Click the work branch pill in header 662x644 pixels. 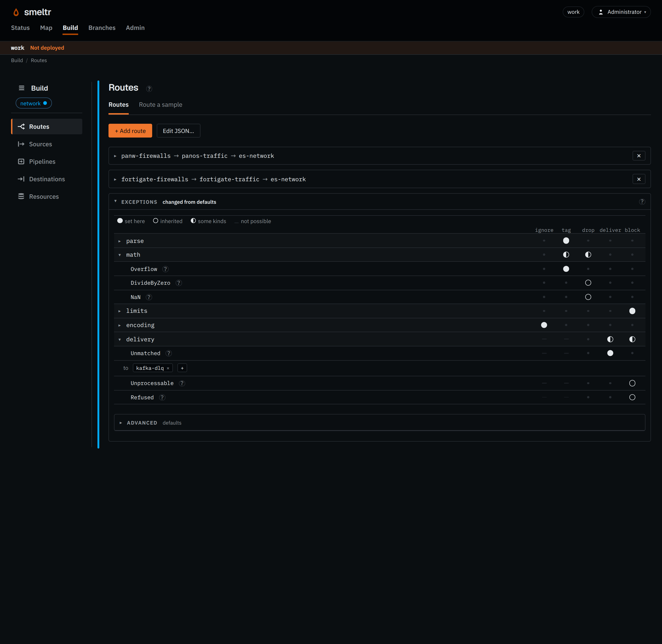[574, 12]
